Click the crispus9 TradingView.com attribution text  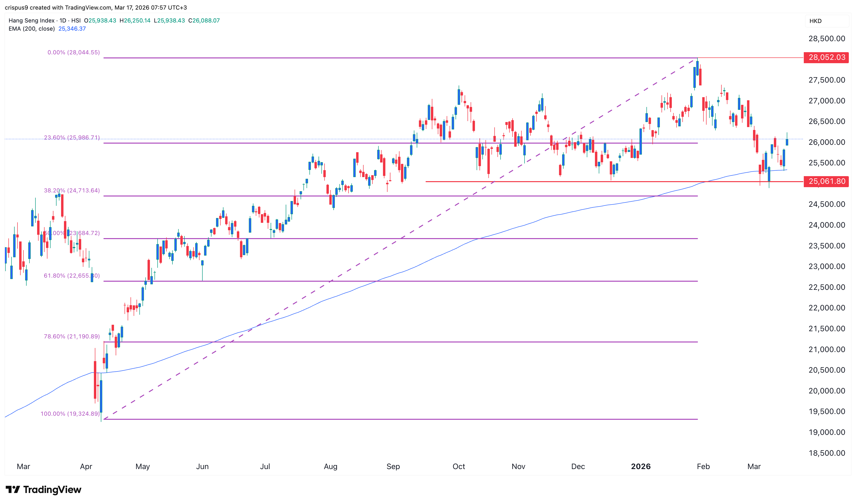[96, 7]
